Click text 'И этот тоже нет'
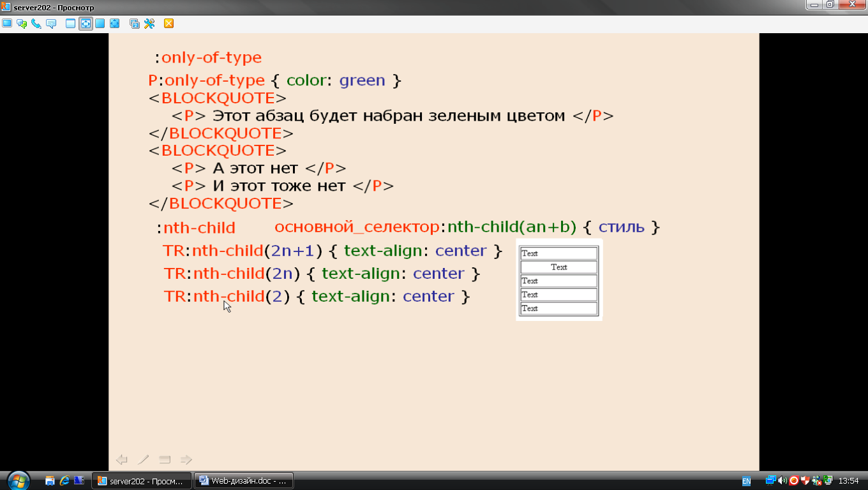The width and height of the screenshot is (868, 490). click(279, 186)
